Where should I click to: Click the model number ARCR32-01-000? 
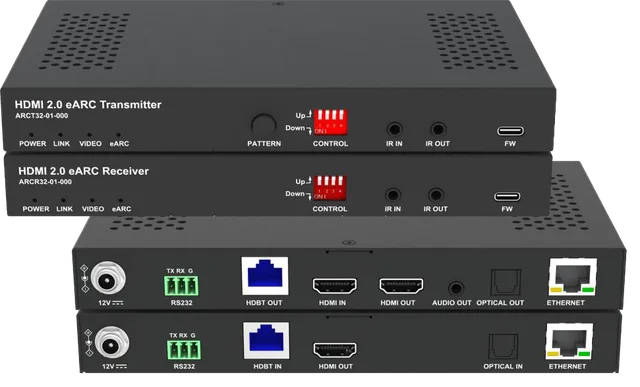pyautogui.click(x=45, y=182)
